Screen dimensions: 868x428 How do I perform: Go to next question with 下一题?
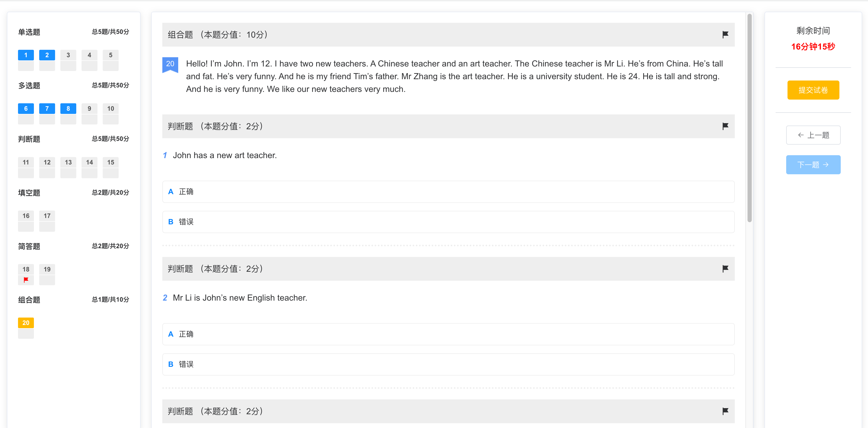(x=813, y=165)
